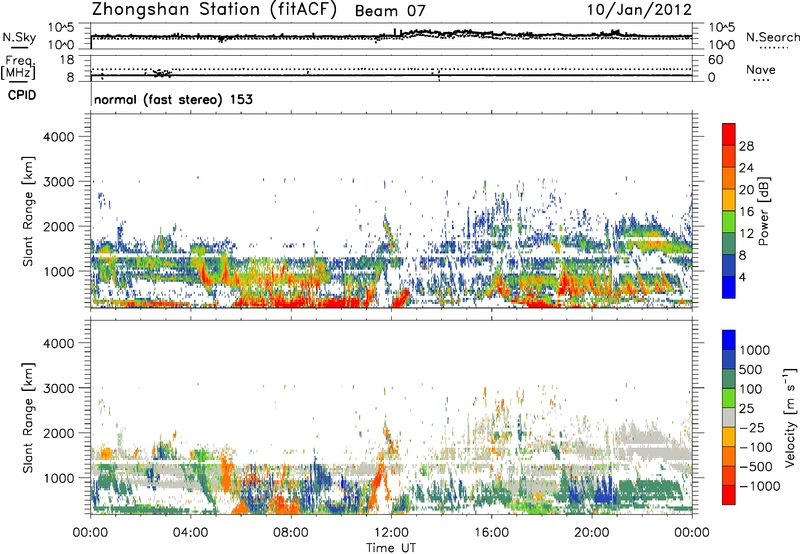
Task: Click the 'Nave' legend label
Action: click(761, 70)
